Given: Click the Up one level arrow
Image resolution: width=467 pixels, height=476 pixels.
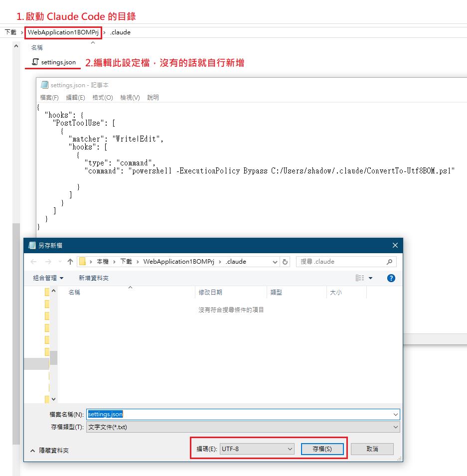Looking at the screenshot, I should coord(70,262).
